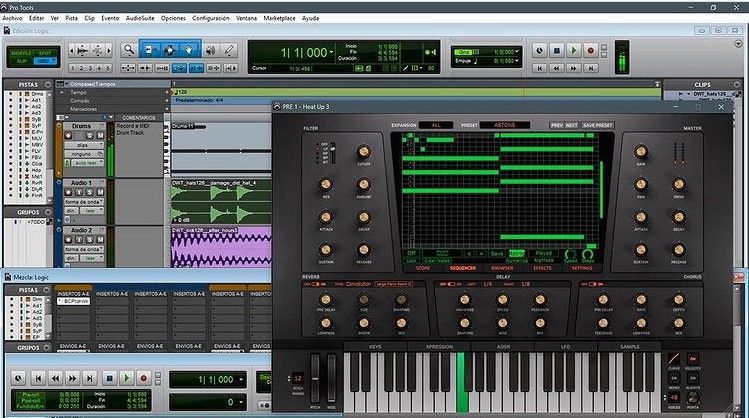This screenshot has height=418, width=749.
Task: Toggle Mono ON button
Action: (x=674, y=378)
